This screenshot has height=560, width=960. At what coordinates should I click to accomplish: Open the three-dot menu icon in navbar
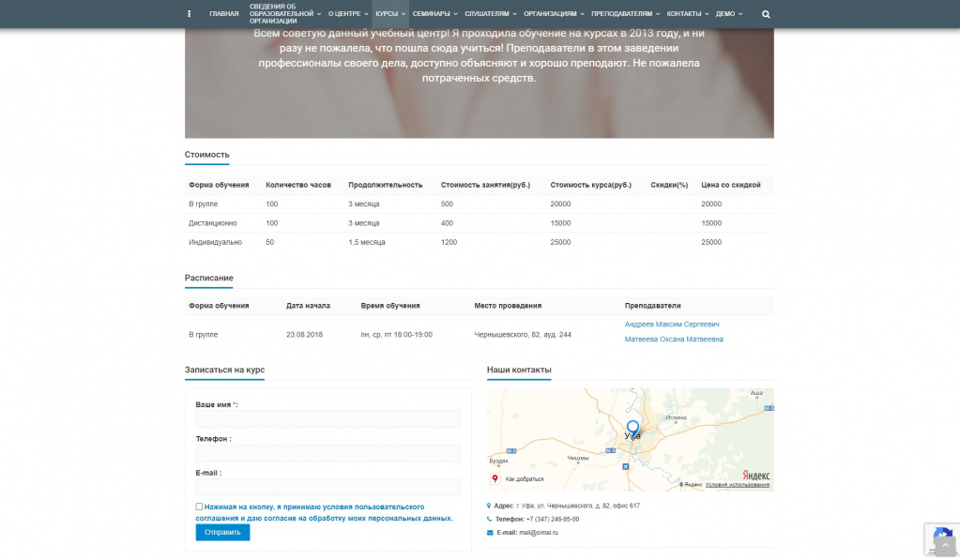(189, 14)
